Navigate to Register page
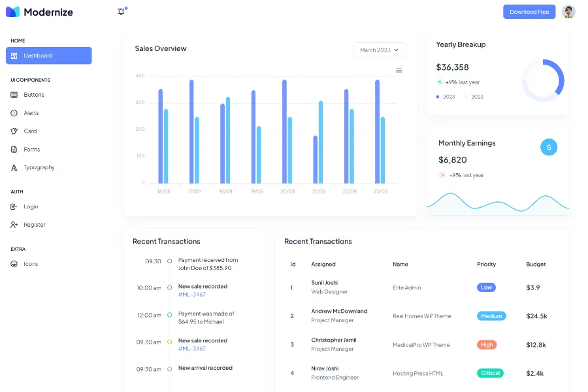Viewport: 588px width, 392px height. 35,225
